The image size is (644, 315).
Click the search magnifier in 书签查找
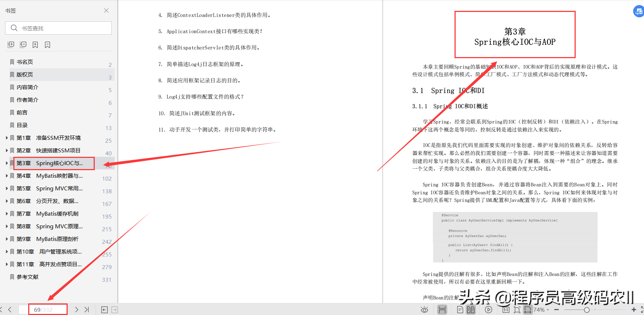(14, 28)
